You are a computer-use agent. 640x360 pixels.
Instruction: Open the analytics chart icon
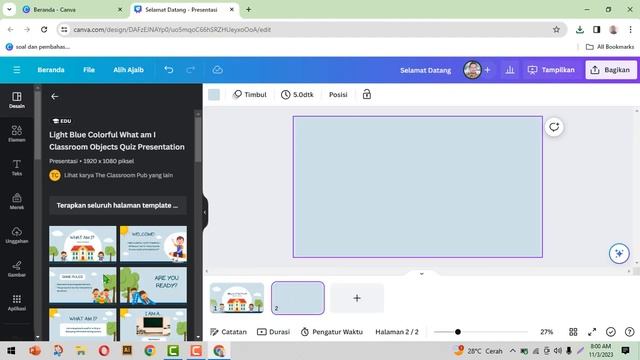pyautogui.click(x=510, y=70)
